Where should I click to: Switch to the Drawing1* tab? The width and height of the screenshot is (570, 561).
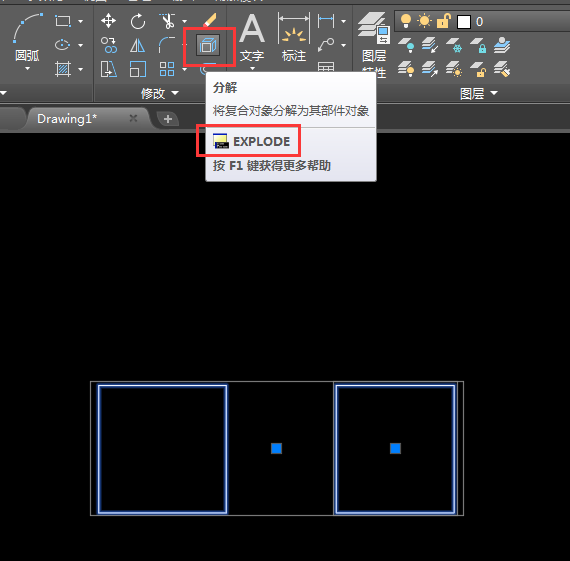coord(67,119)
